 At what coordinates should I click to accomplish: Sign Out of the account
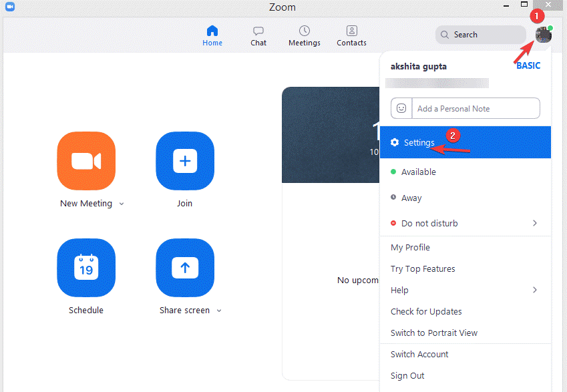407,375
